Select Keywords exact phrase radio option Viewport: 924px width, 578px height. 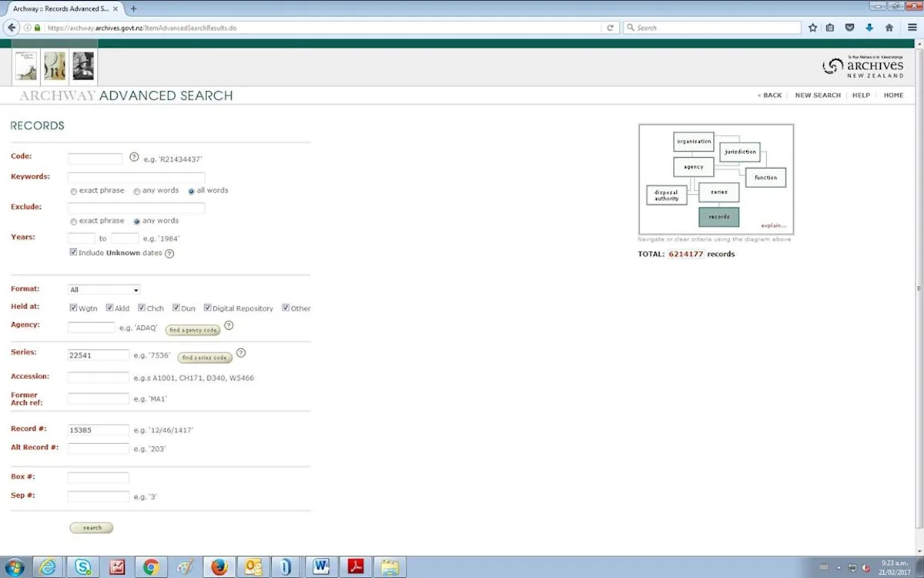[x=74, y=191]
